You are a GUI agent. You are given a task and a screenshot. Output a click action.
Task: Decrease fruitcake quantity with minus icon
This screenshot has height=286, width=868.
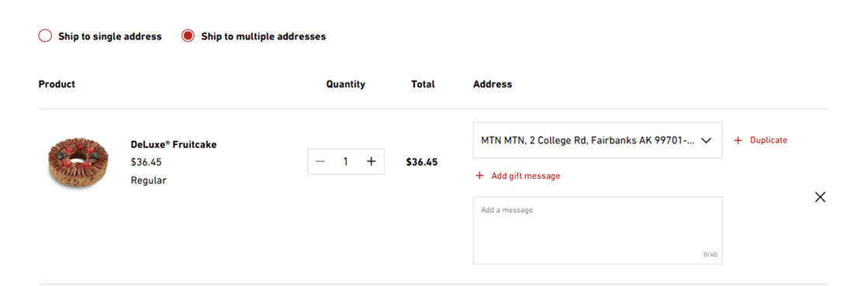[x=320, y=161]
